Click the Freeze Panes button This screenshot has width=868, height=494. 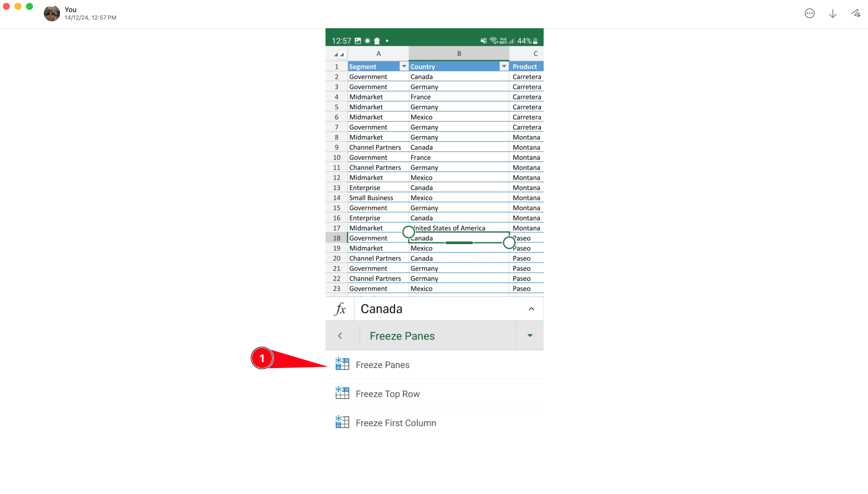382,364
